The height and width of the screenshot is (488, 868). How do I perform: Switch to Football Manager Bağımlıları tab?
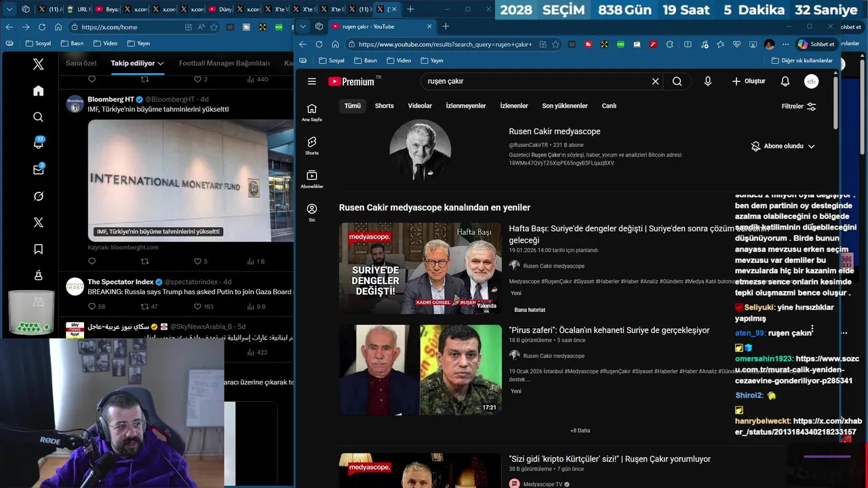click(x=224, y=63)
